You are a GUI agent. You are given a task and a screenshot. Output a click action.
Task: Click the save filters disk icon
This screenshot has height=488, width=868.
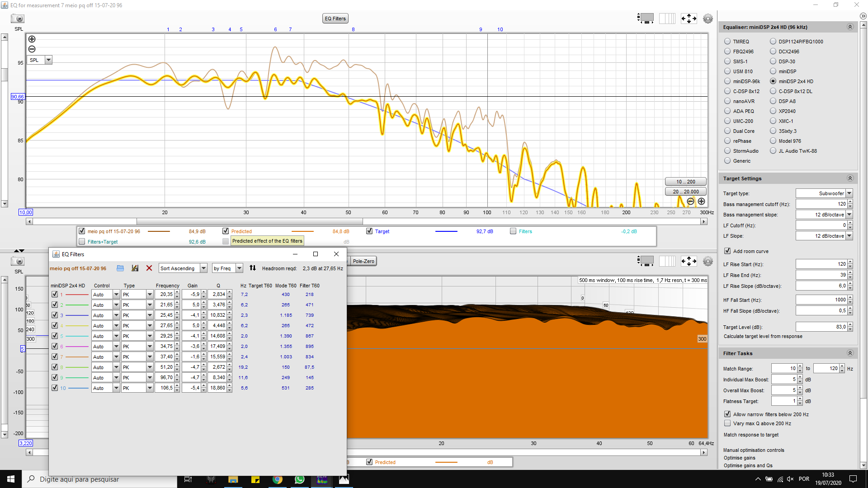click(135, 268)
